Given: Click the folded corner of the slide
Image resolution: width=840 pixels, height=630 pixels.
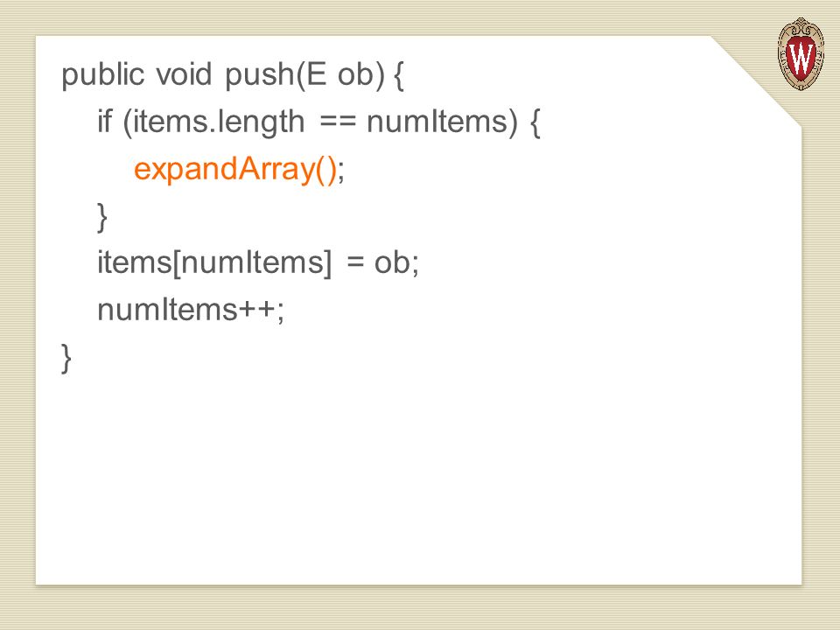Looking at the screenshot, I should coord(756,81).
